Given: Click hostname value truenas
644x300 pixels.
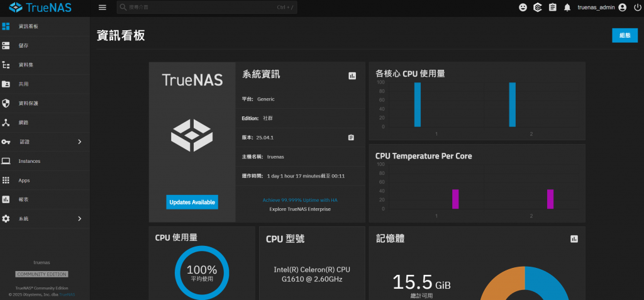Looking at the screenshot, I should (275, 157).
